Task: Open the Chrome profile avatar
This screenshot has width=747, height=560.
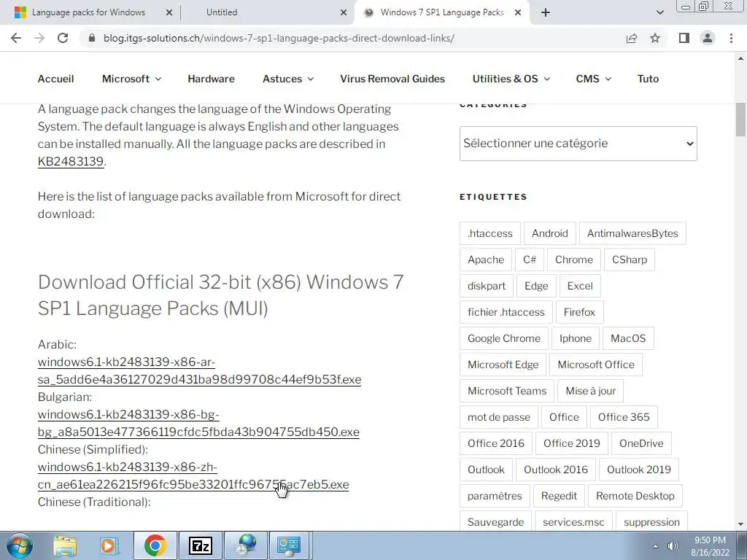Action: (x=708, y=38)
